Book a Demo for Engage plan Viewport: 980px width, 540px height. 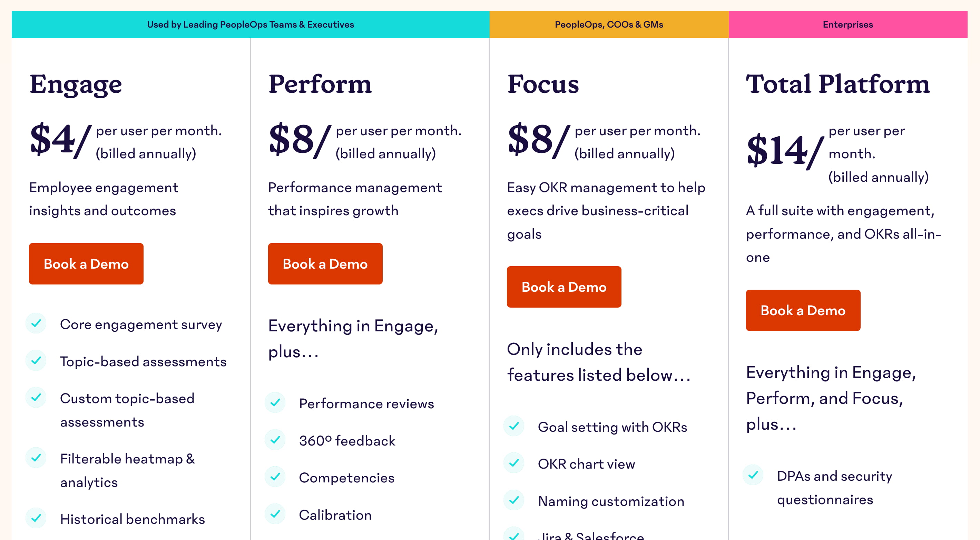point(86,264)
